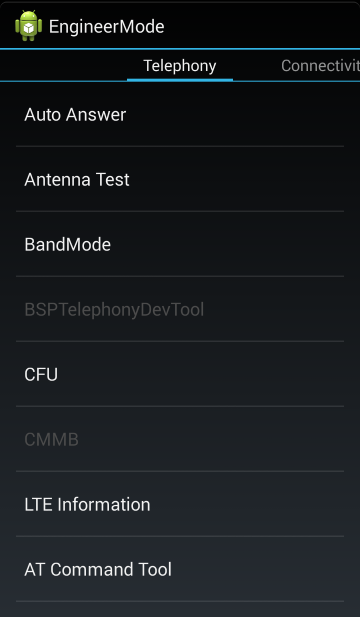Viewport: 360px width, 617px height.
Task: Open the CFU option
Action: 180,374
